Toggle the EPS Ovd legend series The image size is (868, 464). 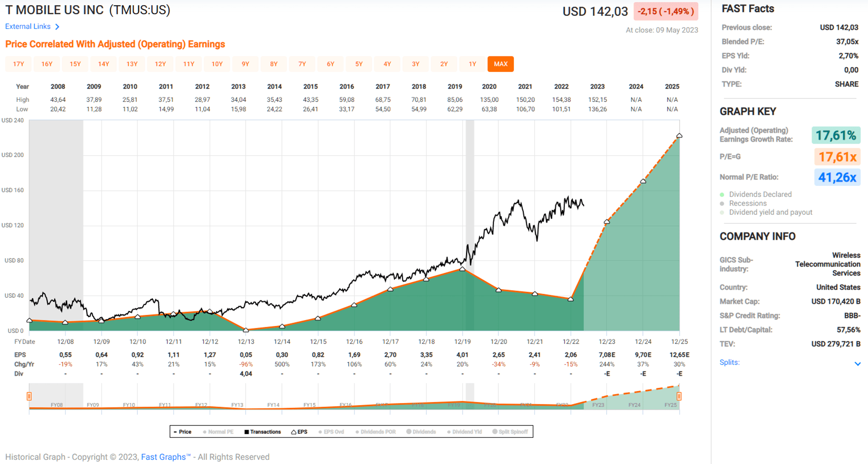331,432
